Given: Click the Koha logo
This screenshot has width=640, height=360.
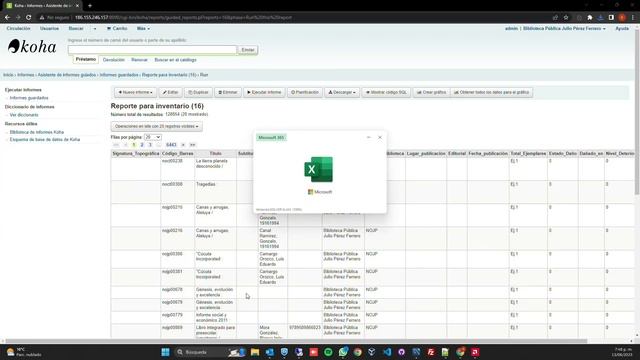Looking at the screenshot, I should [x=32, y=47].
